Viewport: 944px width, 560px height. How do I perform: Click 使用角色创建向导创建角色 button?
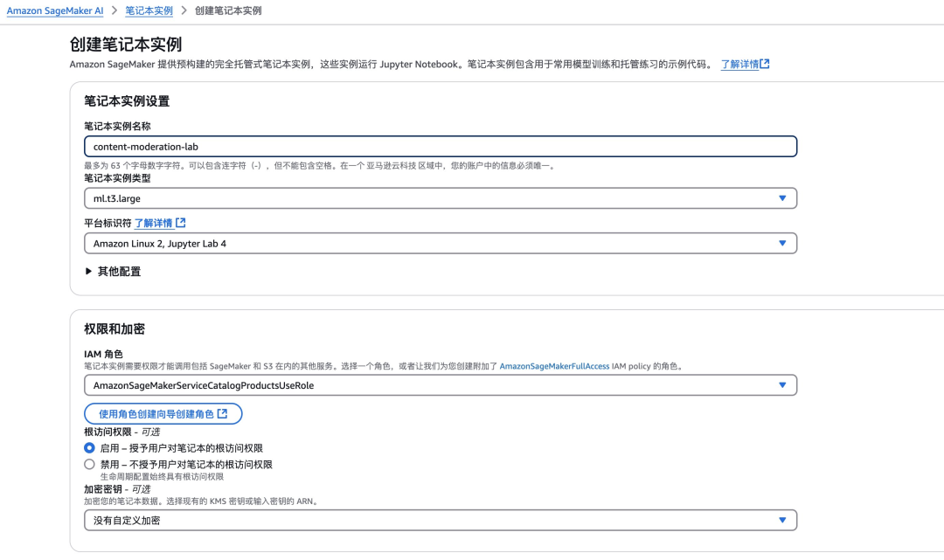click(x=163, y=414)
